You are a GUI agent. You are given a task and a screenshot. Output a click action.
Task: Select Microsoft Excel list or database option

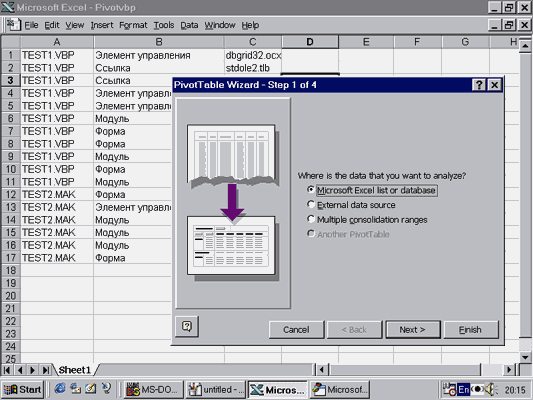coord(372,190)
